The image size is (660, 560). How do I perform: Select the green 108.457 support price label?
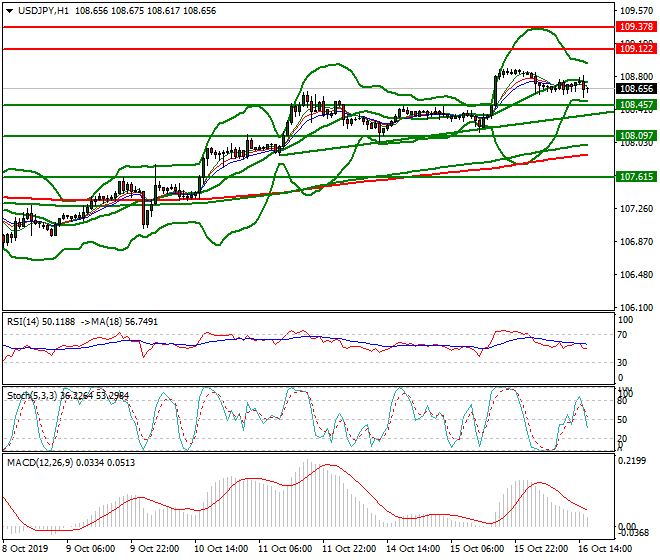point(636,105)
